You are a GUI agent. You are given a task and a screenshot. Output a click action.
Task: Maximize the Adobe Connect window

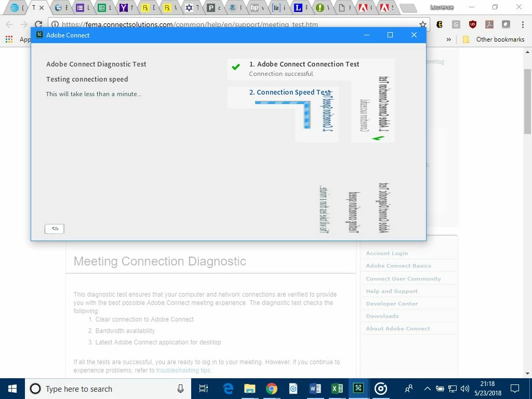pos(390,35)
